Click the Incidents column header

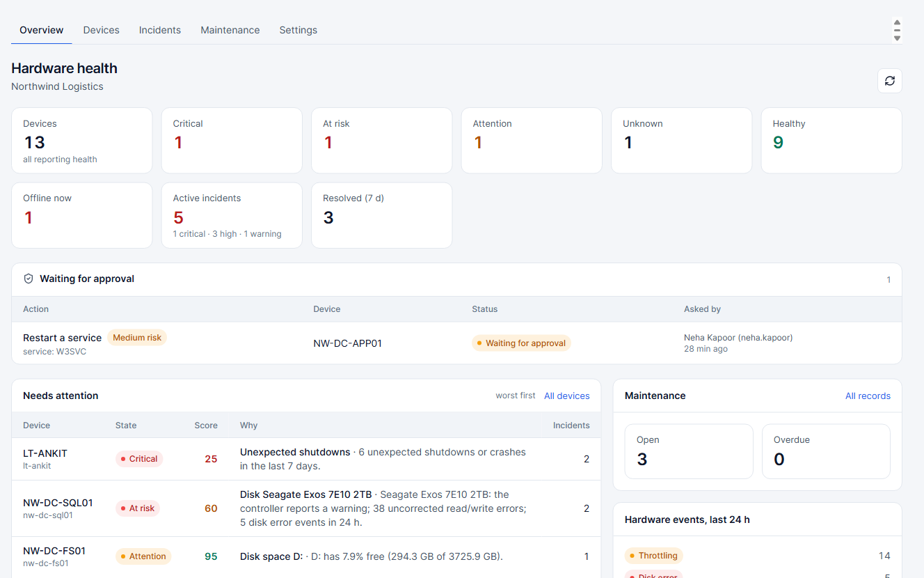tap(571, 425)
